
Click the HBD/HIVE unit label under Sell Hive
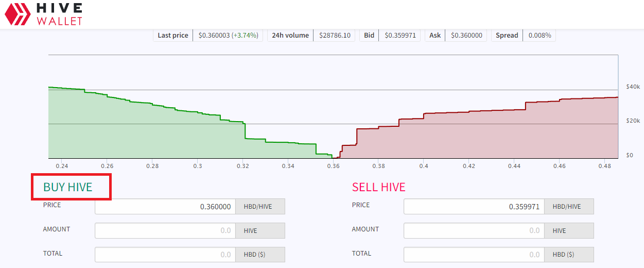click(x=569, y=207)
